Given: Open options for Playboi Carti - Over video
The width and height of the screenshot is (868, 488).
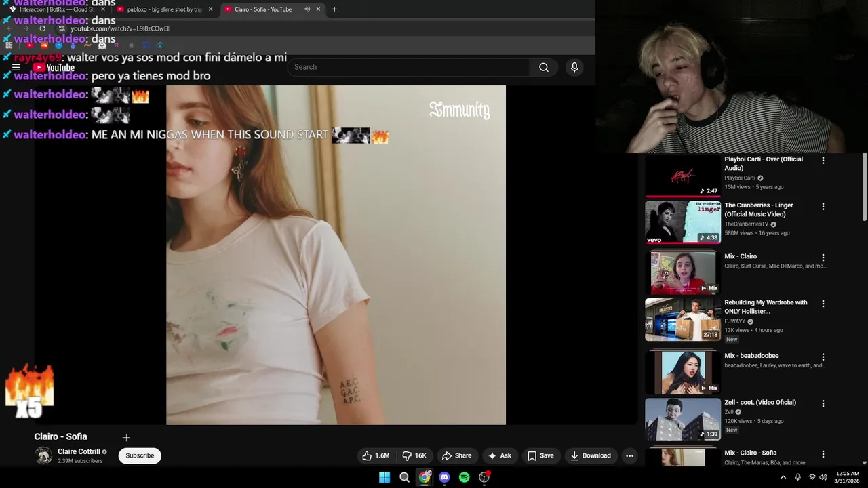Looking at the screenshot, I should click(823, 161).
